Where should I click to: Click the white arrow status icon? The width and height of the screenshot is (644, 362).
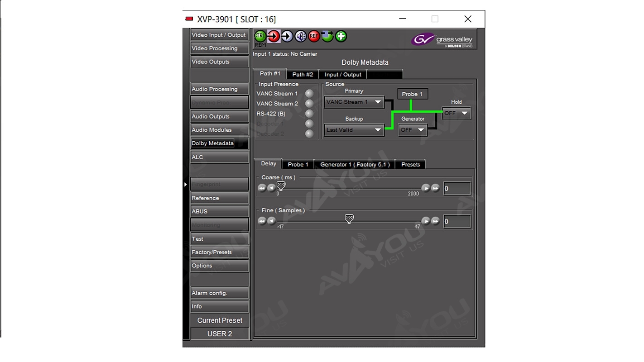[x=287, y=36]
